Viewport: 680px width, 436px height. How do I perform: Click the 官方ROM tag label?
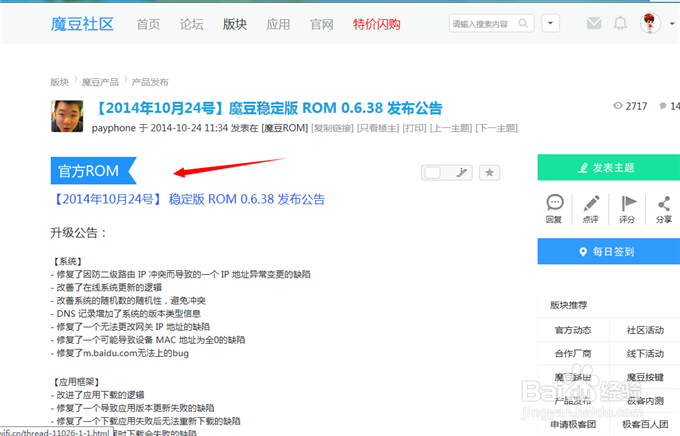point(93,170)
